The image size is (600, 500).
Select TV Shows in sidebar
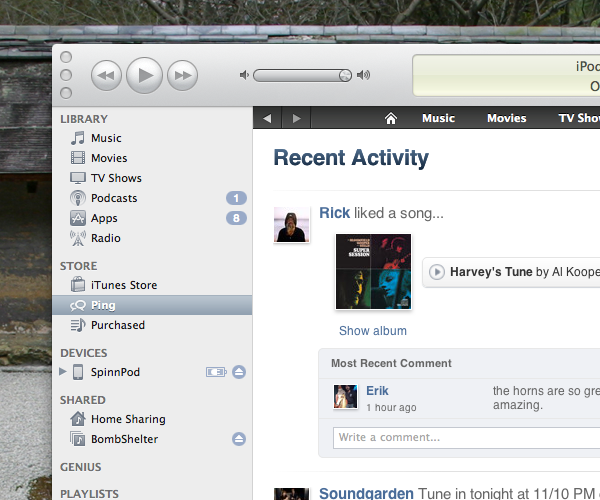point(116,178)
